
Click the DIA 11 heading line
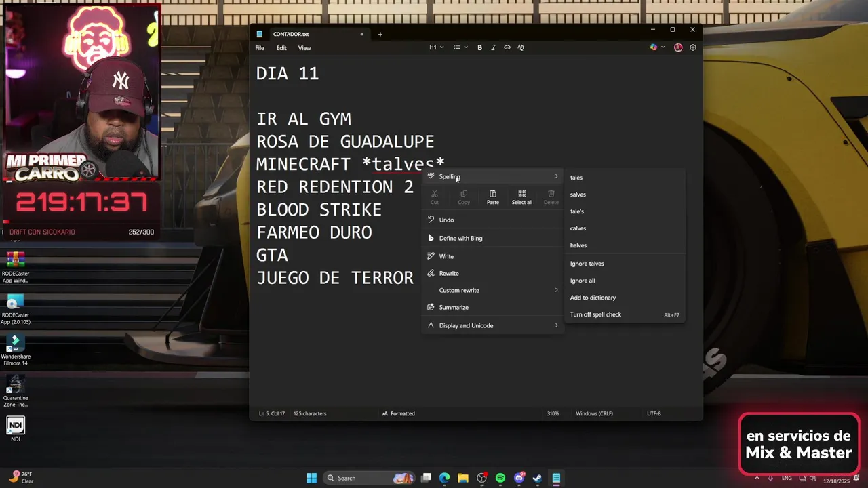tap(288, 74)
